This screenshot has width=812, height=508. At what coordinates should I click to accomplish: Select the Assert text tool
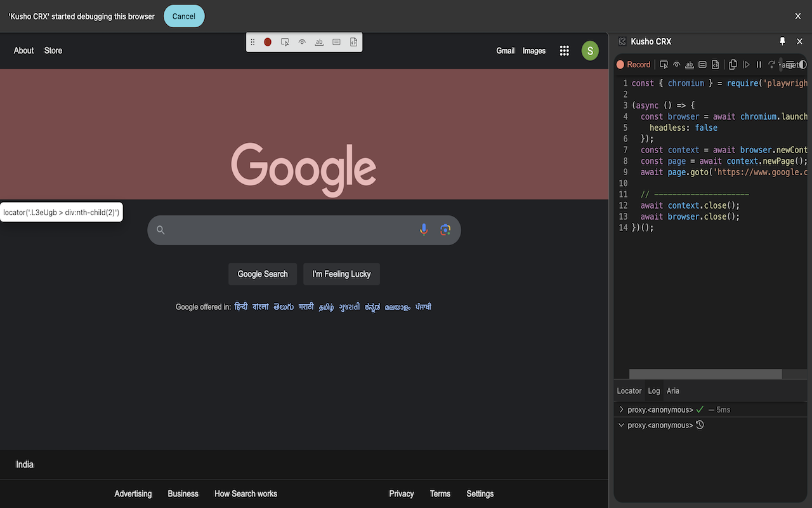690,64
